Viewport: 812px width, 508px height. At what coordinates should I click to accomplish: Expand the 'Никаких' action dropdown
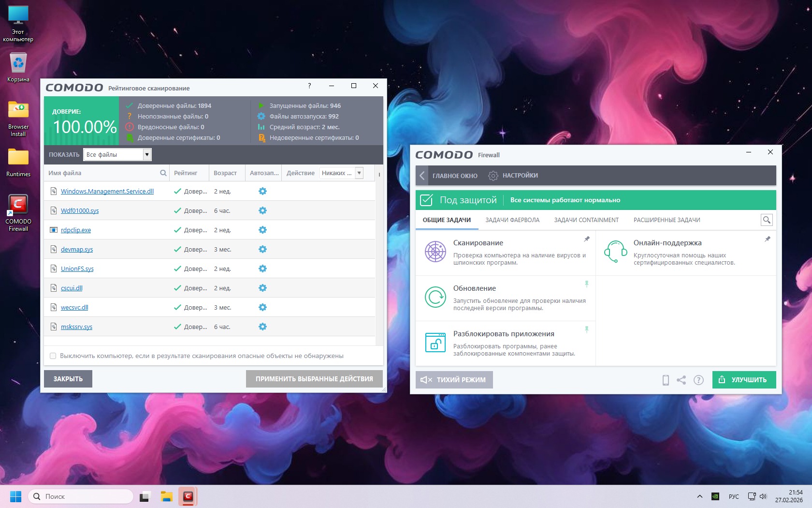(x=359, y=173)
